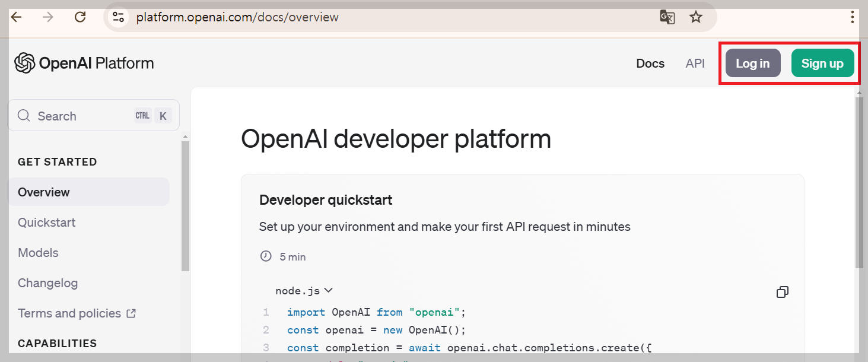Click code line 'import OpenAI from "openai"'

click(377, 312)
